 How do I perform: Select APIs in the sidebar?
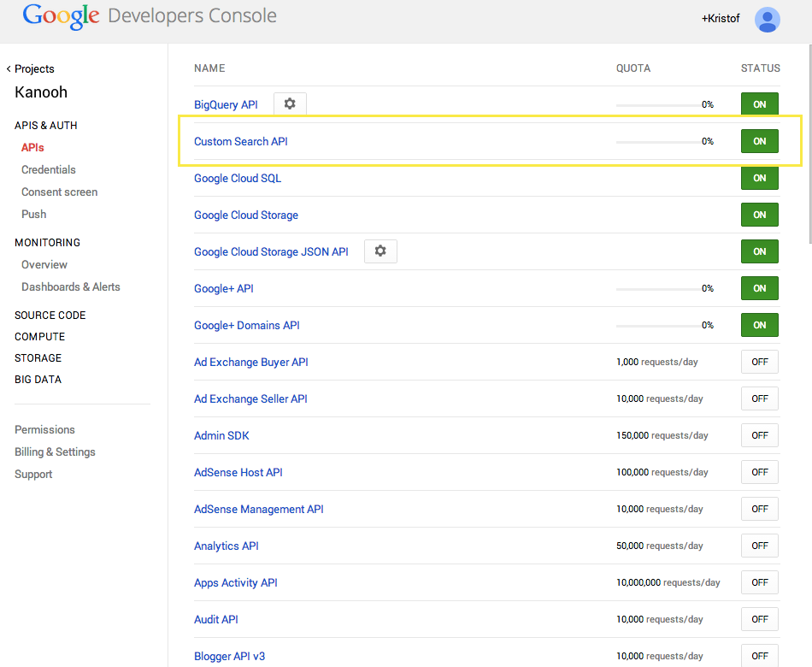point(32,148)
